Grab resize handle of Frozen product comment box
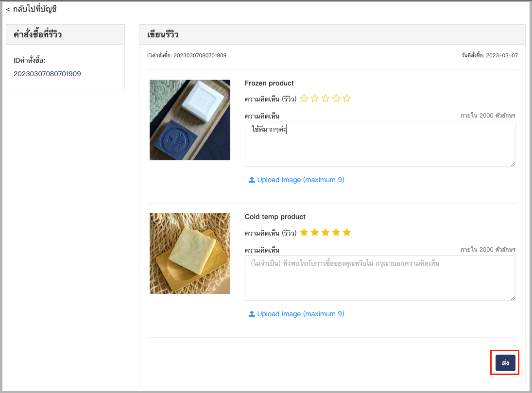 click(513, 164)
